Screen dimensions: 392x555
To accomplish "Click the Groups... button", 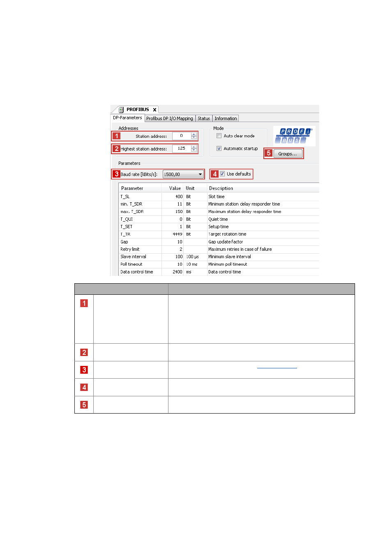I will [x=288, y=154].
